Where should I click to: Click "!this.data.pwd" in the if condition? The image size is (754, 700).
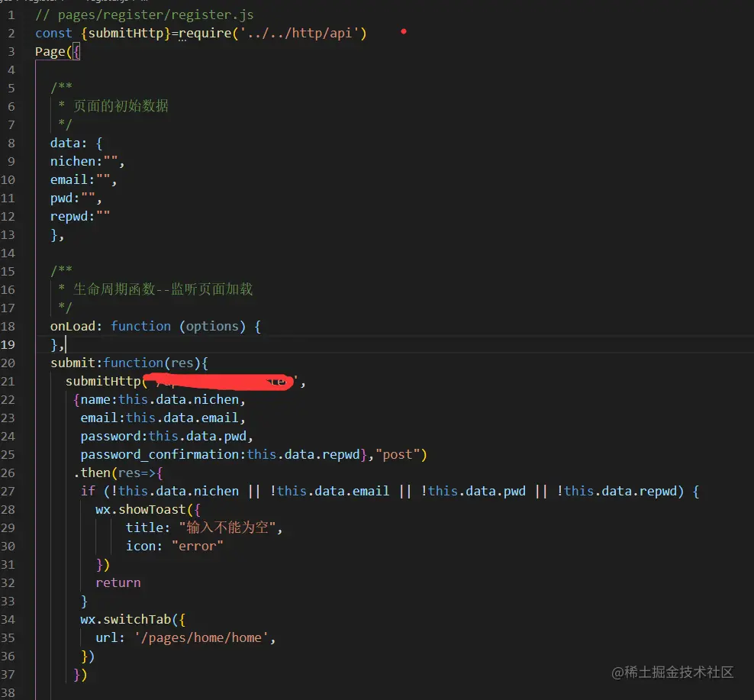[x=472, y=491]
